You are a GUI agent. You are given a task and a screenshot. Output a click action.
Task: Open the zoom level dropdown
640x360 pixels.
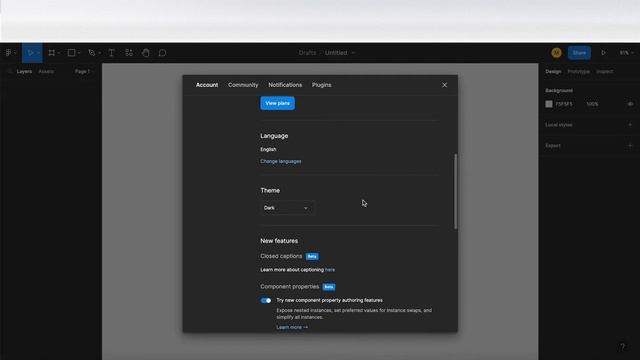point(627,53)
